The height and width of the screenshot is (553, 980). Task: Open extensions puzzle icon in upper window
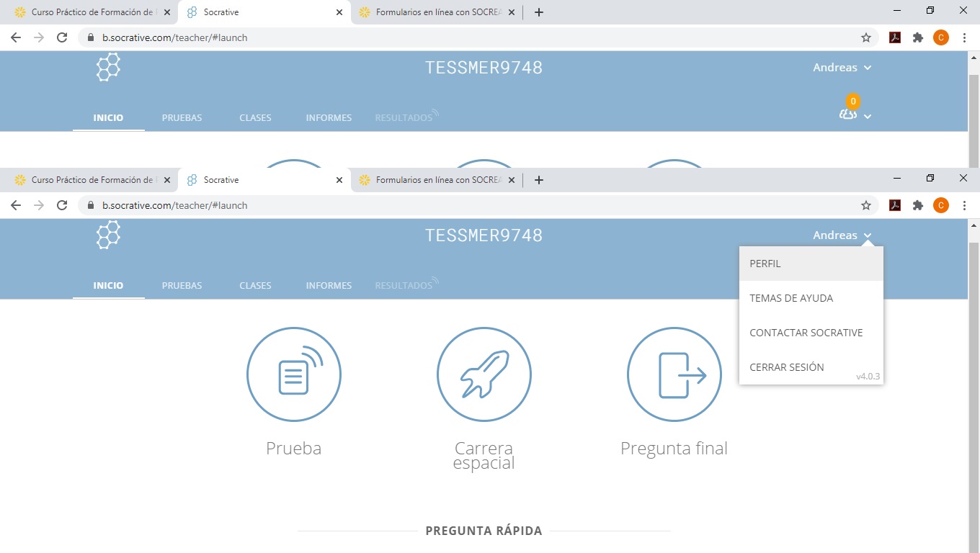[x=918, y=37]
